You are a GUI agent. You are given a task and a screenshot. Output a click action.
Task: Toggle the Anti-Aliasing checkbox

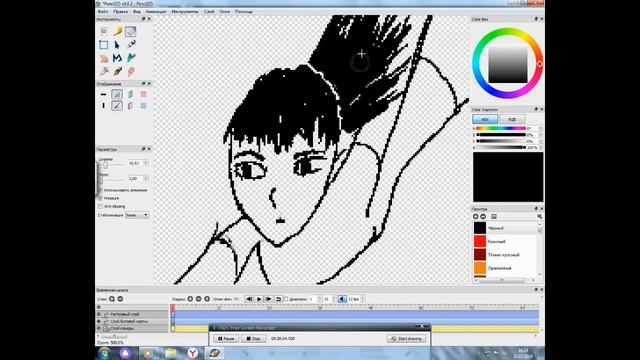tap(100, 207)
